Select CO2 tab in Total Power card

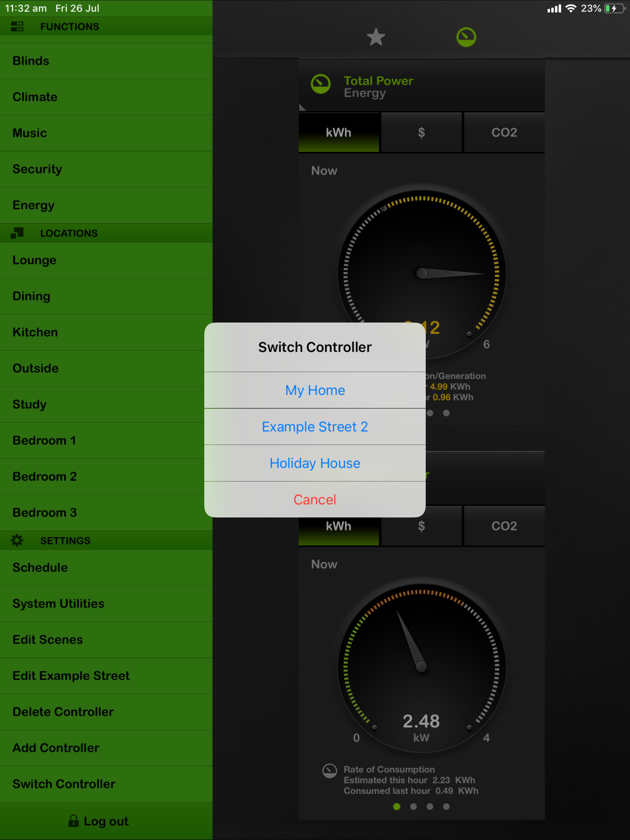pos(504,133)
